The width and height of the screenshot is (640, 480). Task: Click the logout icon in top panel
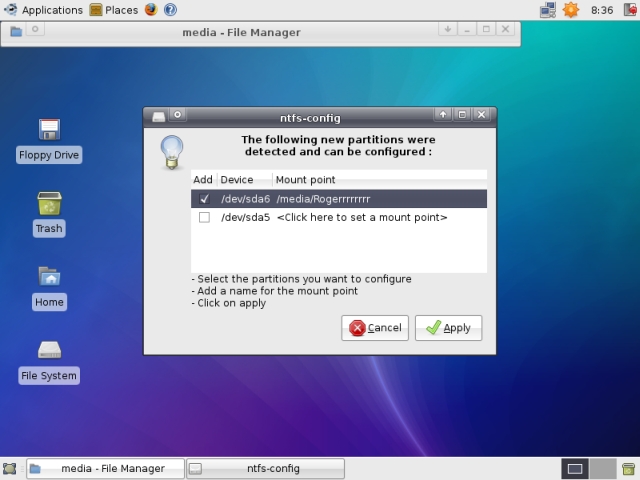click(631, 9)
